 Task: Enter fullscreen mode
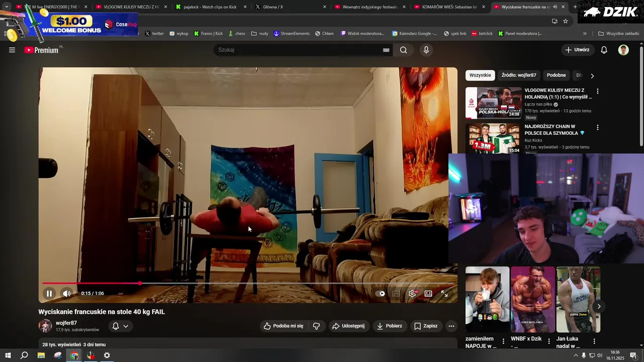445,294
